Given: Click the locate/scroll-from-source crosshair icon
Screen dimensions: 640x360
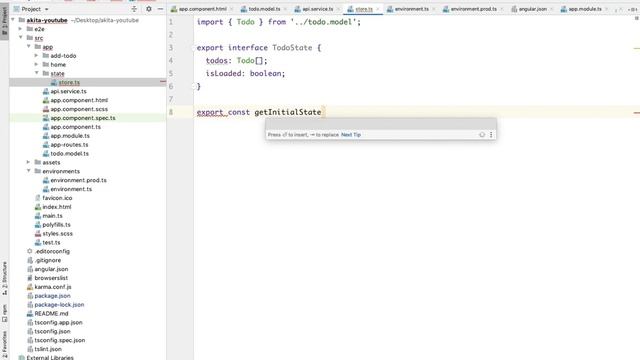Looking at the screenshot, I should tap(134, 9).
